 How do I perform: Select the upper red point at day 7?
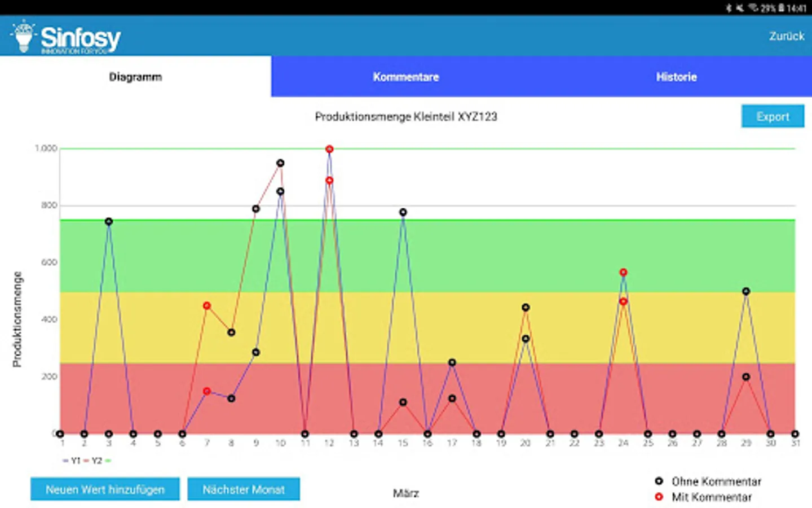pos(207,306)
